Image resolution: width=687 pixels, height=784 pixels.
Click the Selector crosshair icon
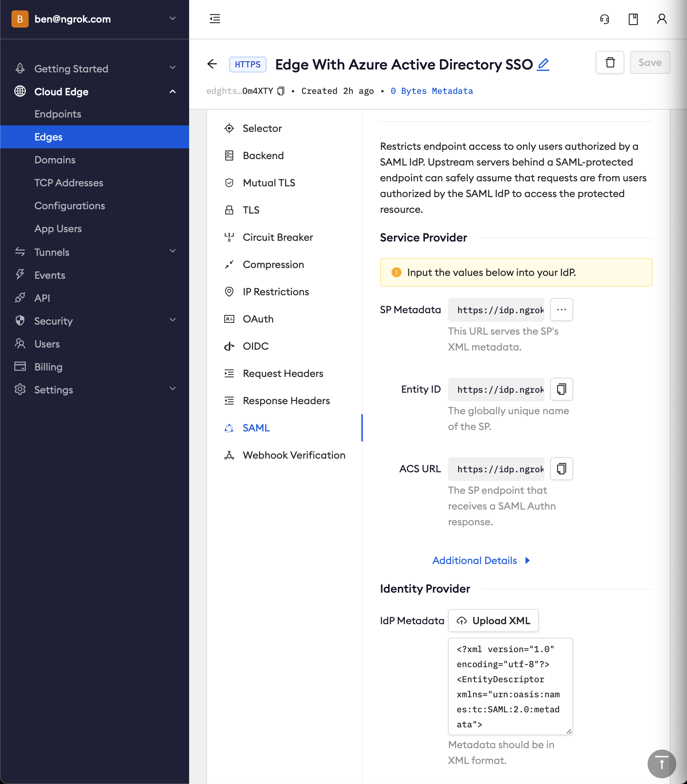click(x=229, y=128)
